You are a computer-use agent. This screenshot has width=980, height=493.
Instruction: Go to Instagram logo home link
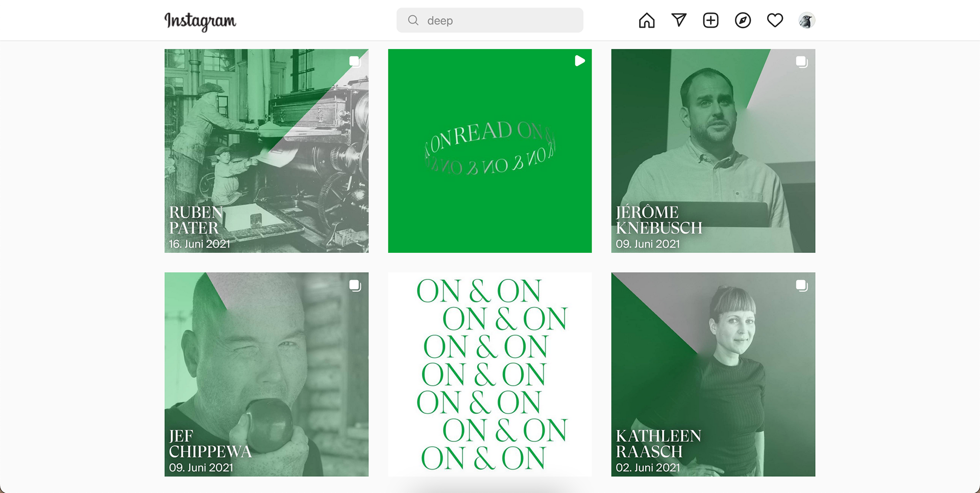tap(200, 21)
